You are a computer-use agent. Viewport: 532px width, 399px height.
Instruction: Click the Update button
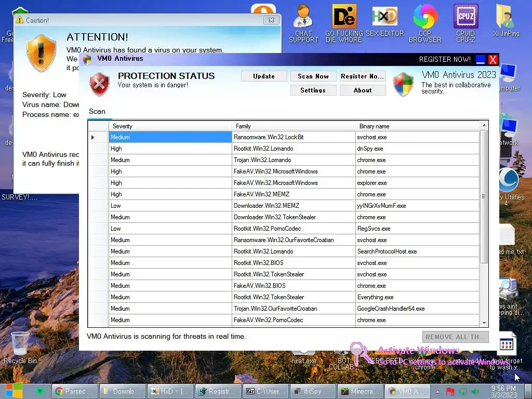coord(263,76)
